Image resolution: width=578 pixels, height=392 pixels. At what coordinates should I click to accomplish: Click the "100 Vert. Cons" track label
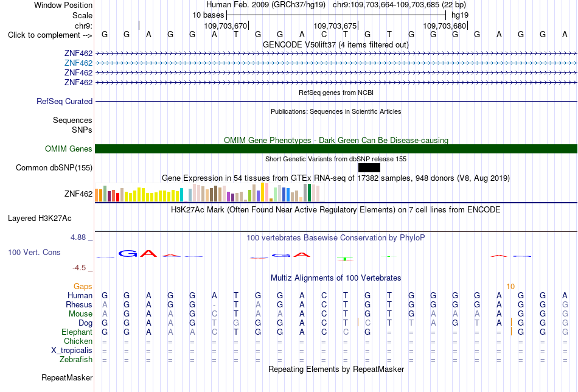34,252
